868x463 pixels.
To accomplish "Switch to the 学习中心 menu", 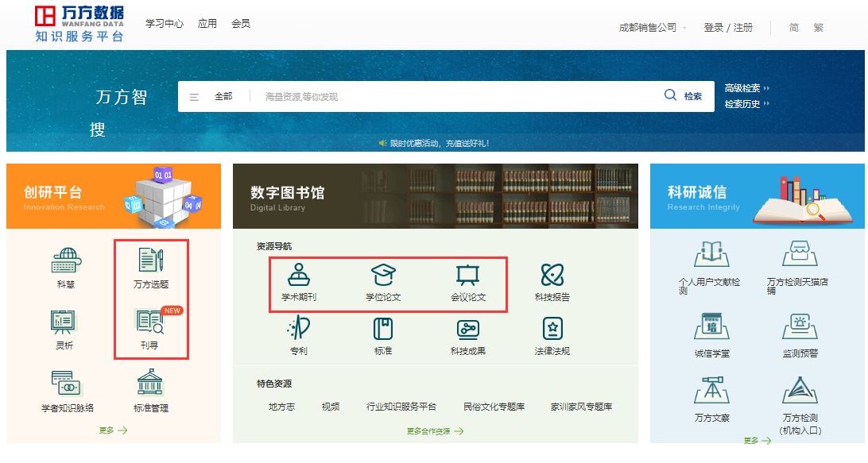I will coord(165,23).
